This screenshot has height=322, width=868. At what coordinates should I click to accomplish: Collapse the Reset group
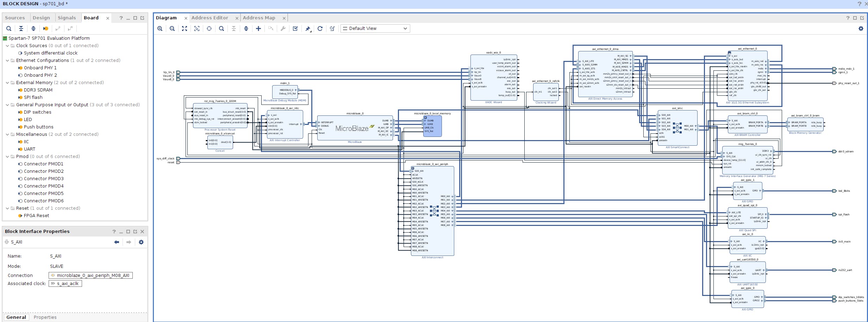[x=7, y=208]
